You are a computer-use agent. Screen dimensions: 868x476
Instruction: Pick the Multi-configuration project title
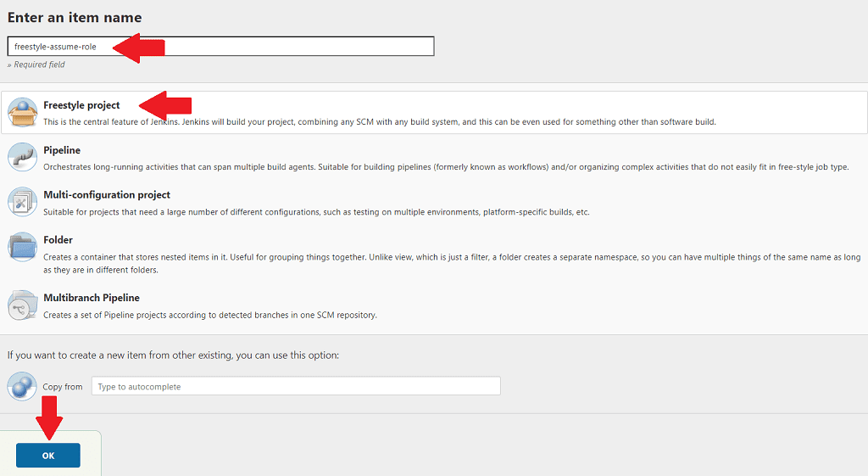[x=107, y=195]
